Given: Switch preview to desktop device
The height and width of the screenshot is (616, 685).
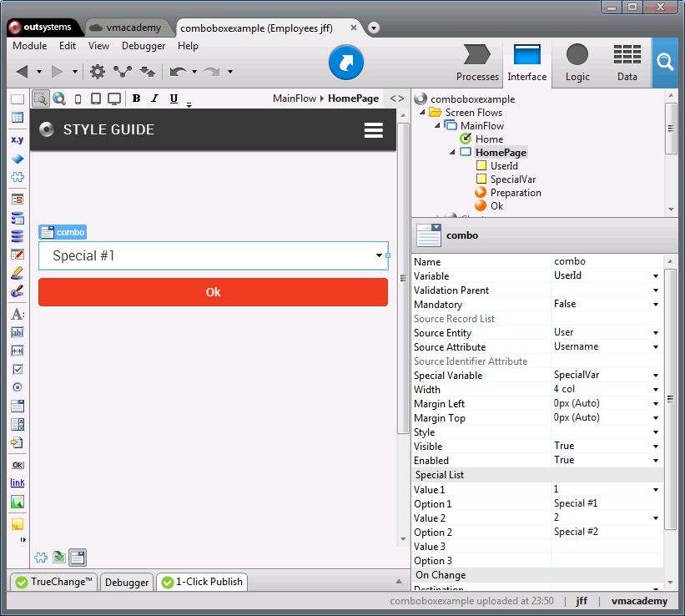Looking at the screenshot, I should click(114, 98).
